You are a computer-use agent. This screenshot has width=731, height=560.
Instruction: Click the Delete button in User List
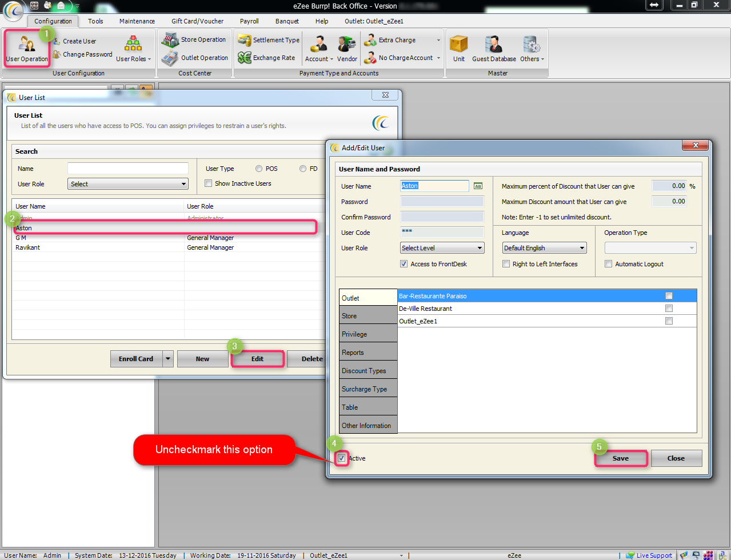tap(307, 359)
